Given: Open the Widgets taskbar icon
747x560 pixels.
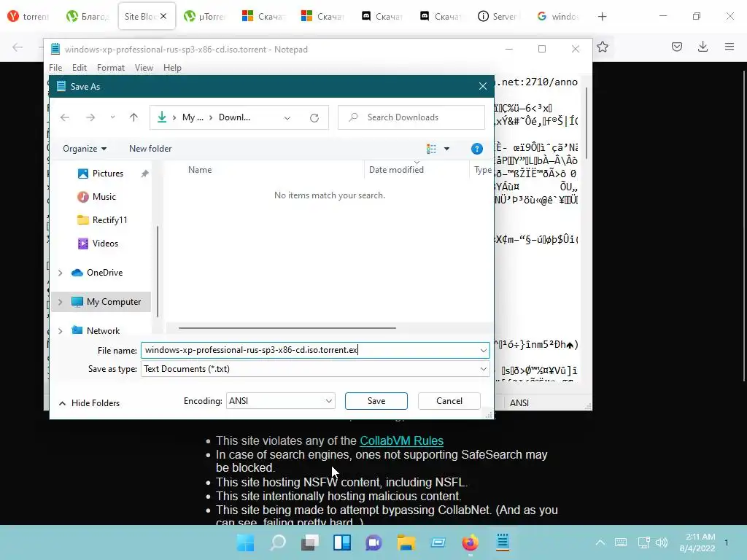Looking at the screenshot, I should (x=342, y=542).
